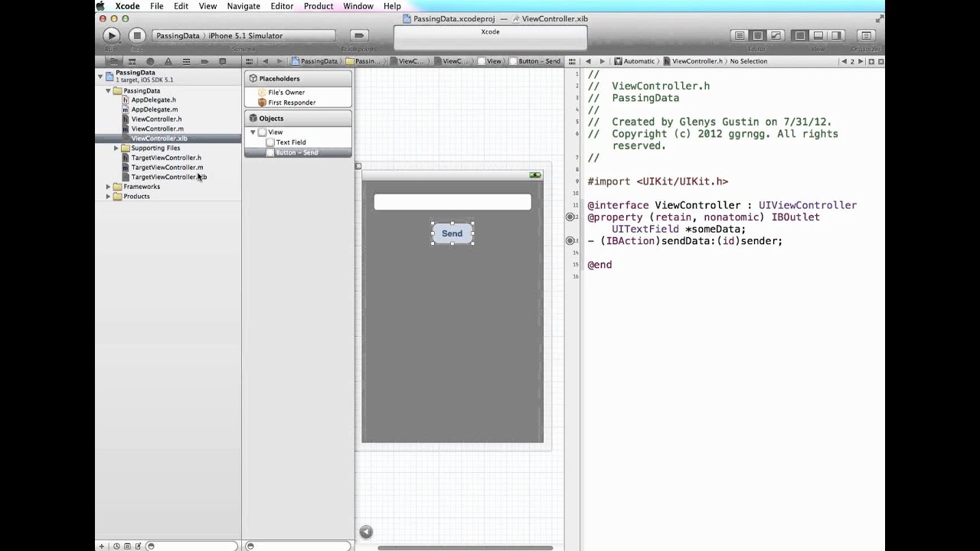Click the sendData action connection circle

[570, 241]
